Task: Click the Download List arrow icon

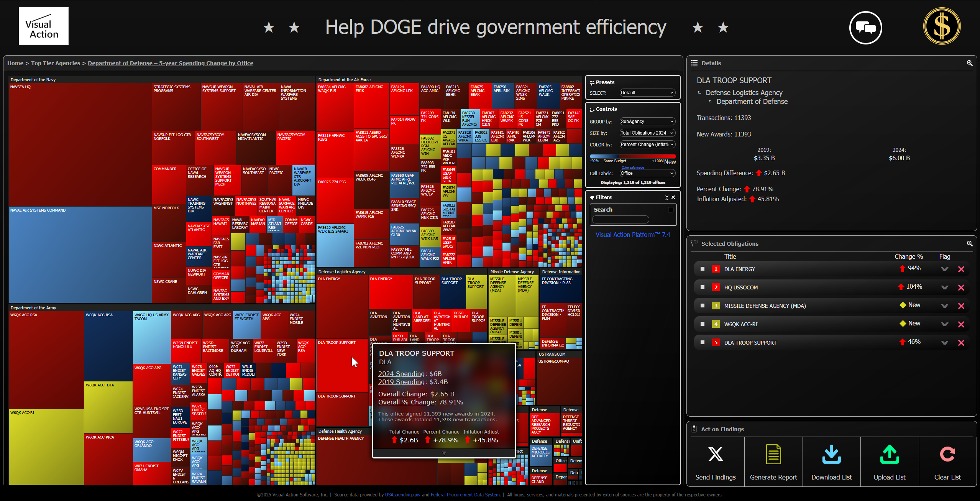Action: (831, 454)
